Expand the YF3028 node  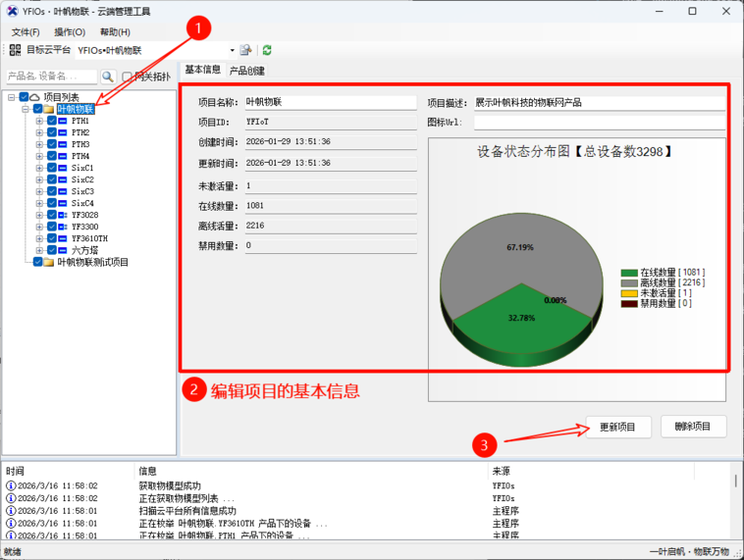[40, 215]
